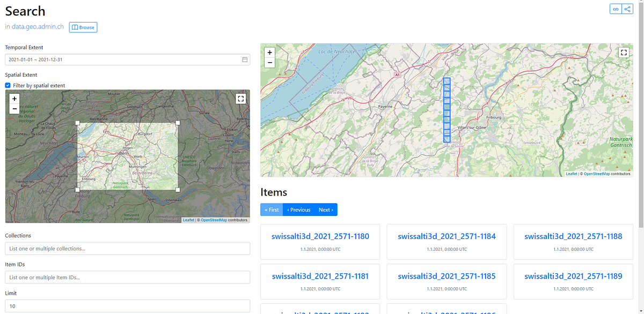Open the calendar picker for Temporal Extent
The width and height of the screenshot is (644, 314).
[x=244, y=59]
